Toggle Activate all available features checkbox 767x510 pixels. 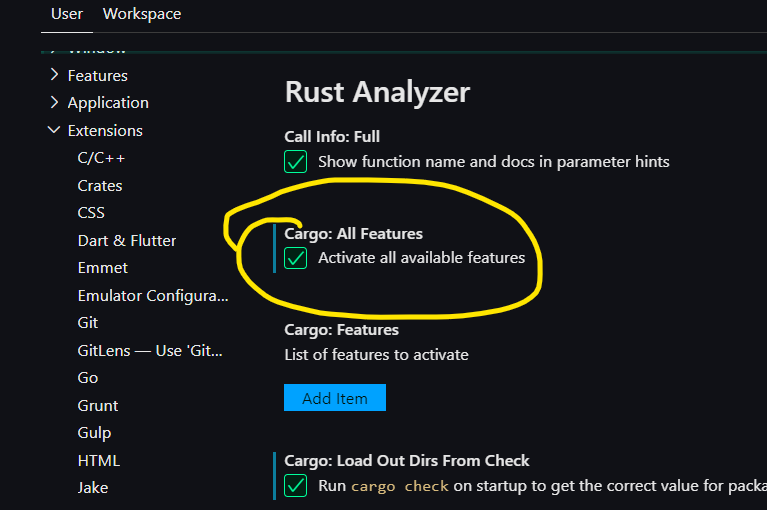(x=296, y=258)
